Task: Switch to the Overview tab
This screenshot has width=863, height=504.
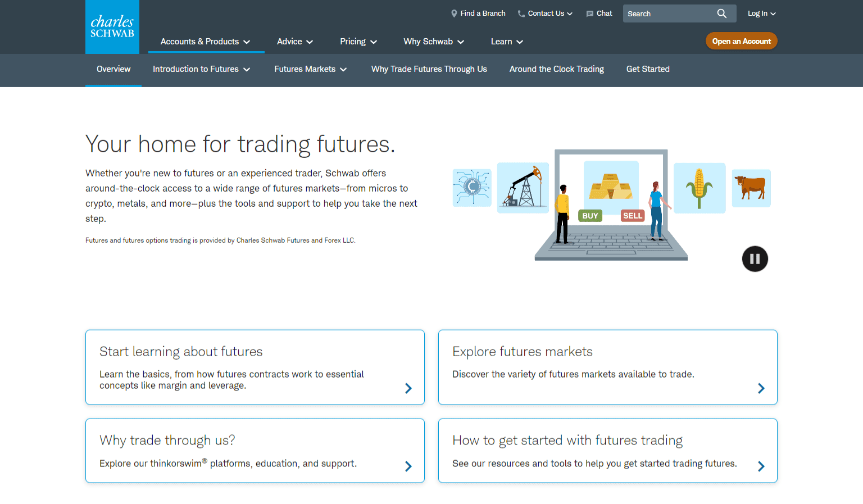Action: pyautogui.click(x=113, y=69)
